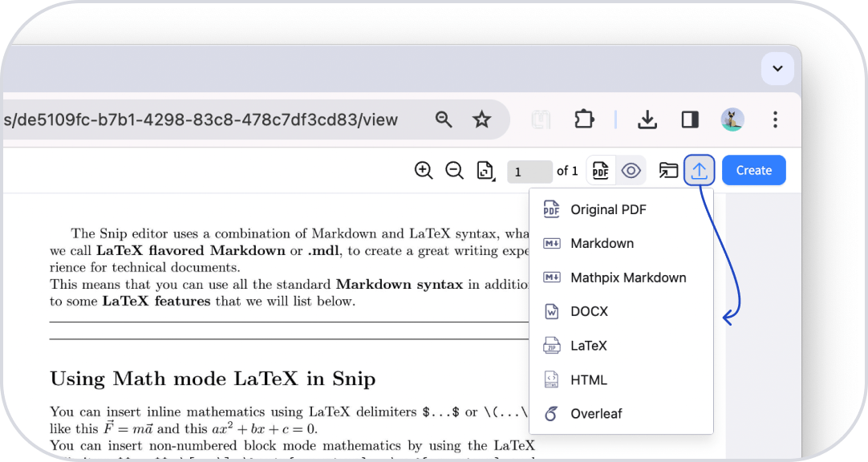
Task: Select the zoom out tool
Action: (x=454, y=170)
